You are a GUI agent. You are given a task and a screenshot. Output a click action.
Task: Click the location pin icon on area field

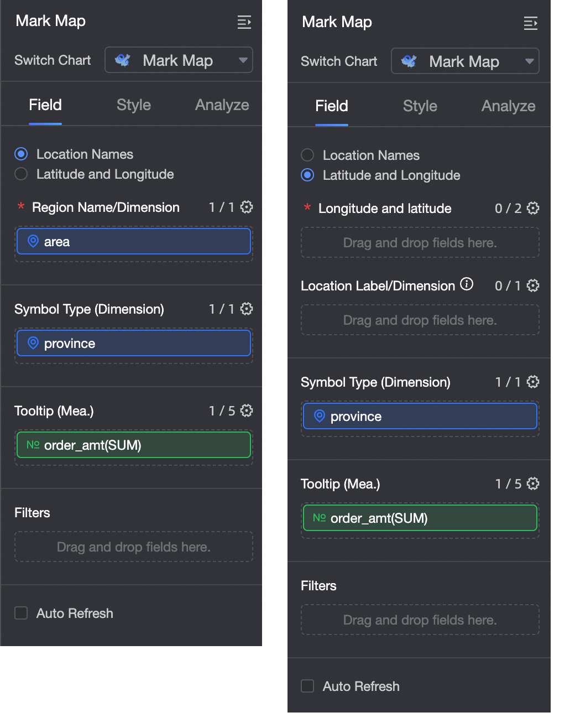(x=33, y=242)
